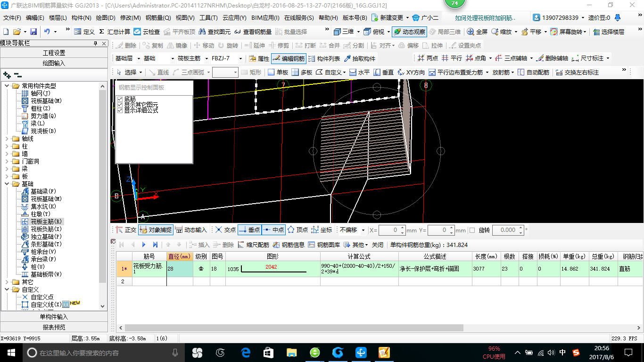Image resolution: width=644 pixels, height=362 pixels.
Task: Collapse the 常用构件类型 tree node
Action: pos(7,86)
